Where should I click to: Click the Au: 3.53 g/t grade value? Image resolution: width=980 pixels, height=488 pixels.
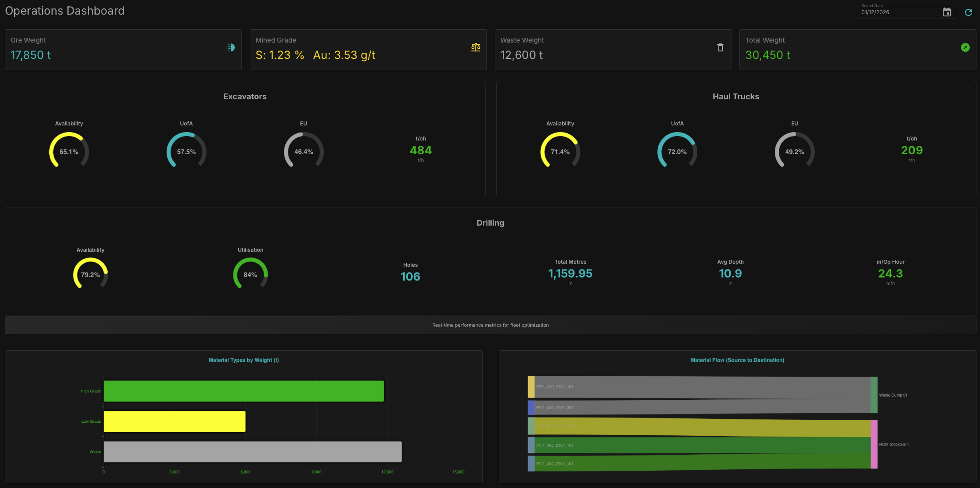(344, 55)
